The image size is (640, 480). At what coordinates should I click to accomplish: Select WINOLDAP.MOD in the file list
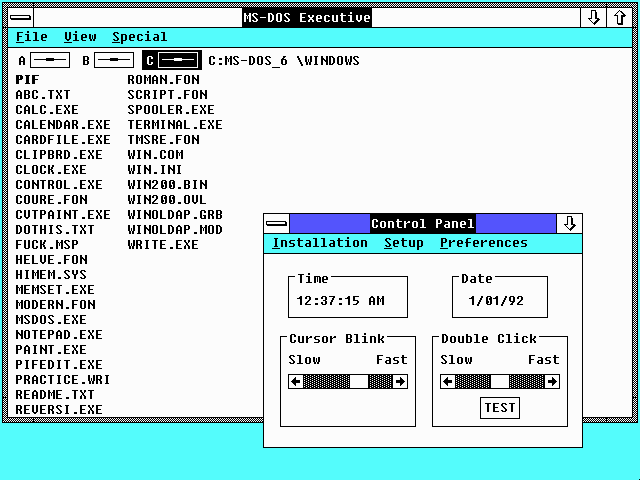click(175, 230)
